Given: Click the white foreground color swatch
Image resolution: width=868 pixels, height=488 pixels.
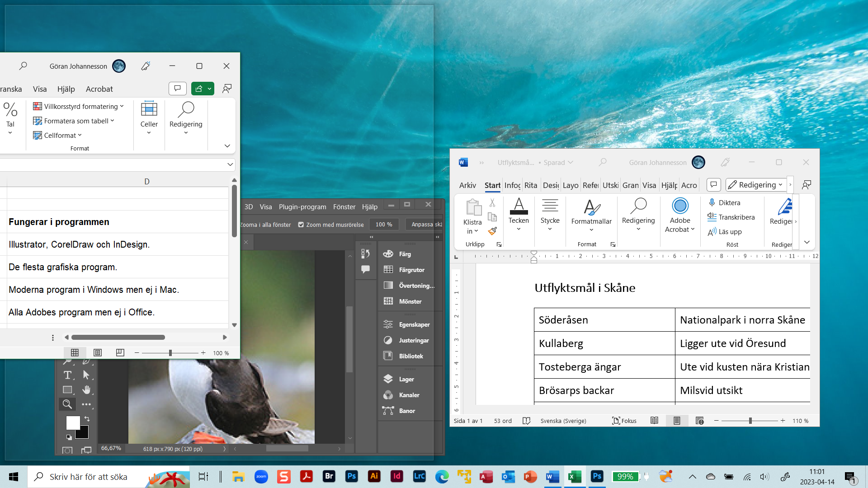Looking at the screenshot, I should (x=72, y=422).
